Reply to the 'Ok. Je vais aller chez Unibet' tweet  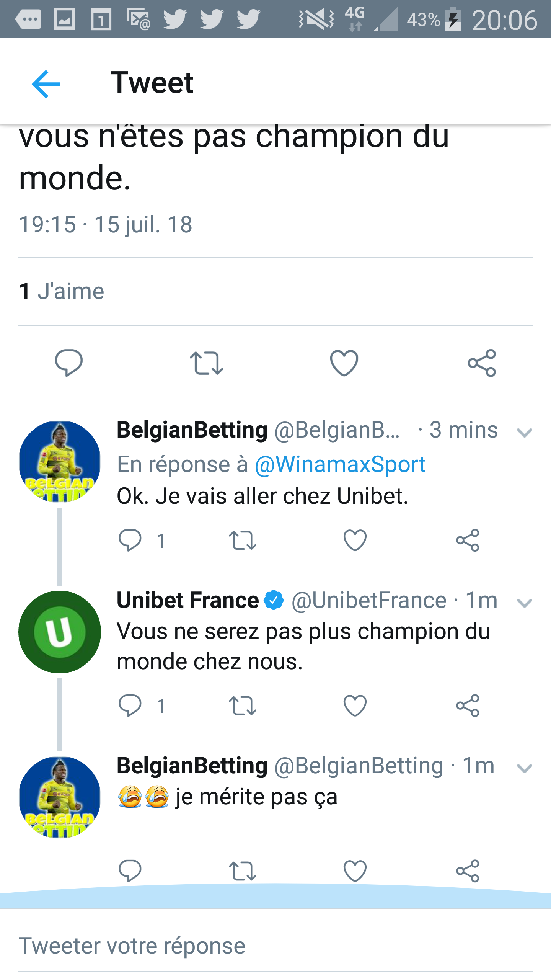coord(130,540)
